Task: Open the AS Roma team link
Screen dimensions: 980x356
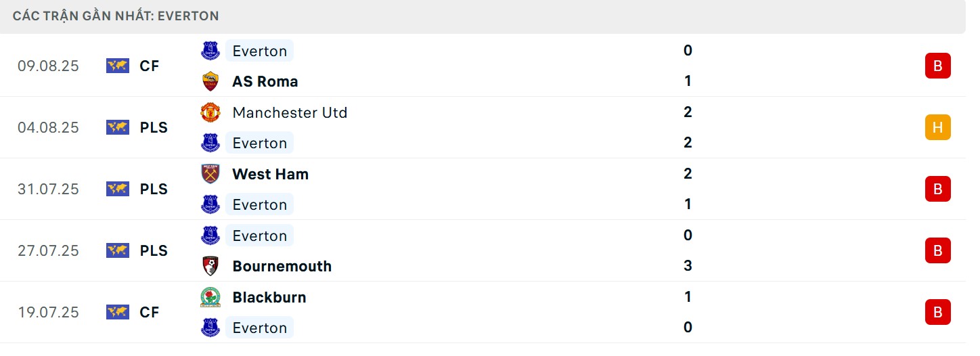Action: point(265,81)
